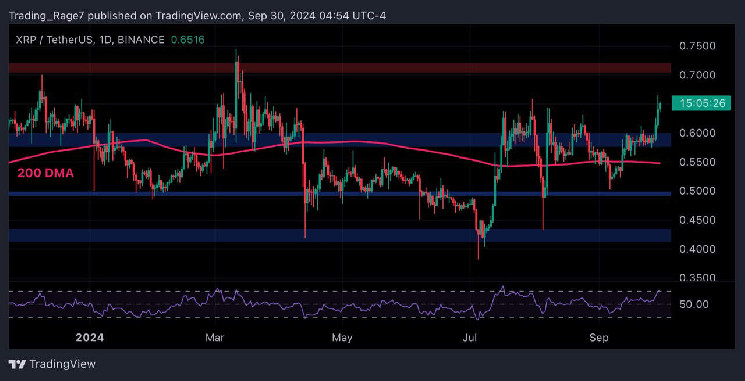The width and height of the screenshot is (745, 381).
Task: Click the 0.7500 price axis label
Action: click(698, 46)
